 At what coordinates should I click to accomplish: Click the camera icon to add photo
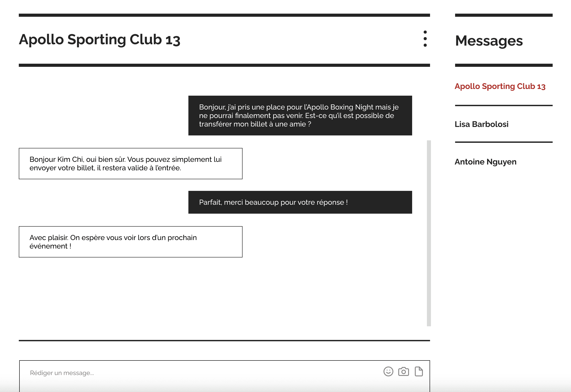pos(404,371)
